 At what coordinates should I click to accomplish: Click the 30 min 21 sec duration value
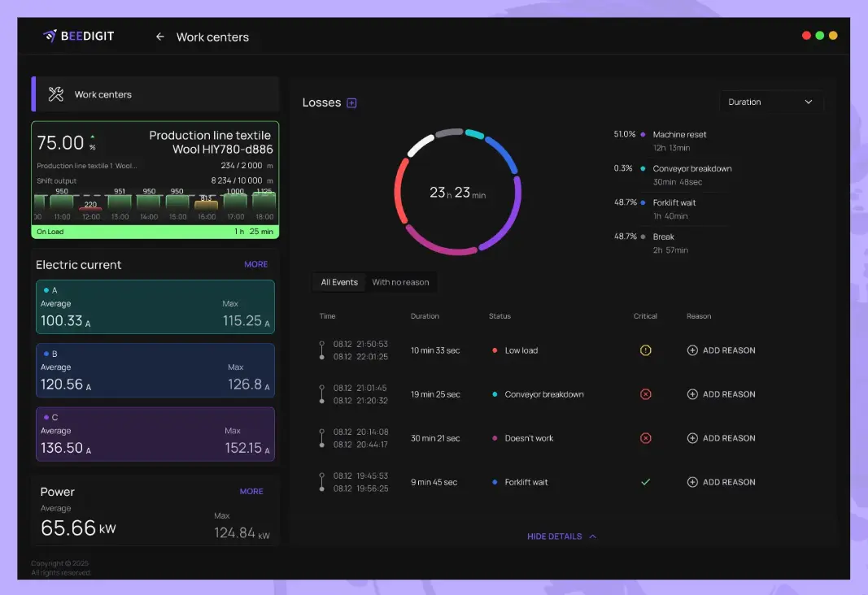[x=435, y=438]
